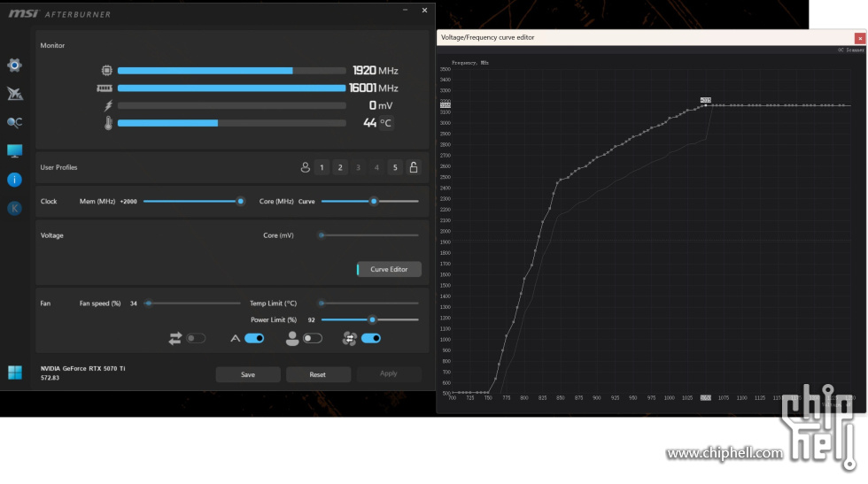Image resolution: width=868 pixels, height=484 pixels.
Task: Click the Save button
Action: [x=248, y=374]
